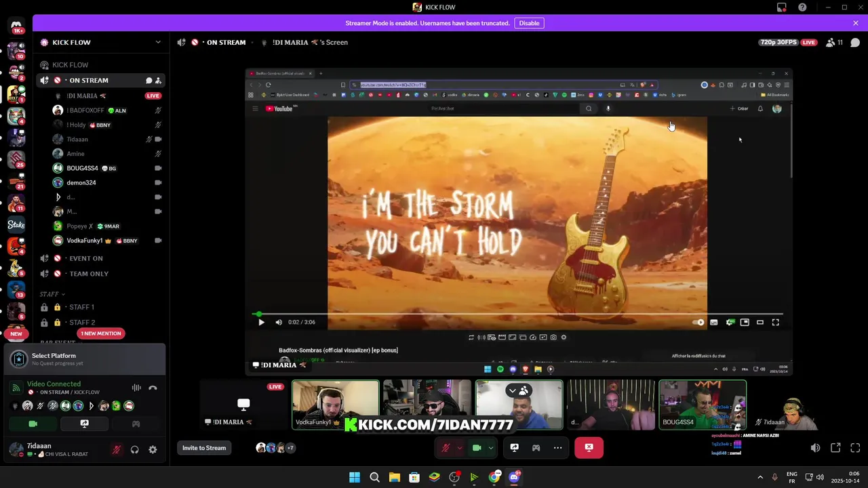The width and height of the screenshot is (868, 488).
Task: Unmute microphone in the 7idaaan user panel
Action: point(117,449)
